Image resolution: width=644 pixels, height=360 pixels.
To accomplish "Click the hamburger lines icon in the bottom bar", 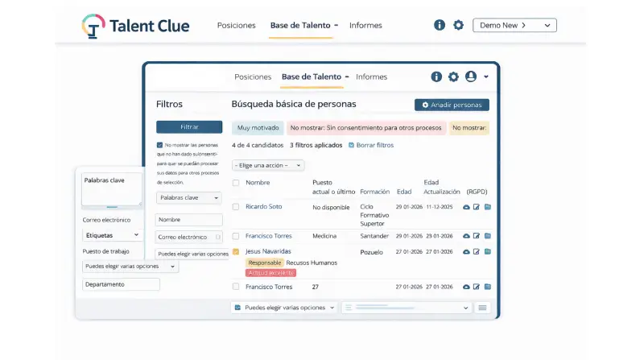I will 482,308.
